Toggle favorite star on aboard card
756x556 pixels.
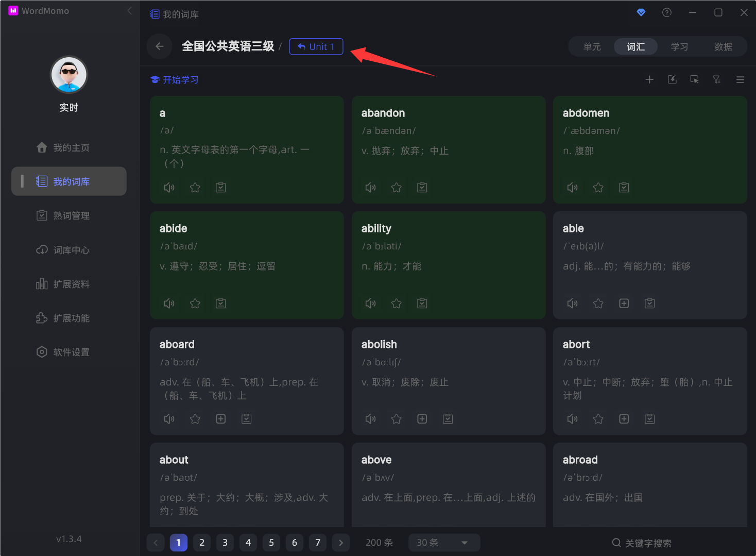195,419
